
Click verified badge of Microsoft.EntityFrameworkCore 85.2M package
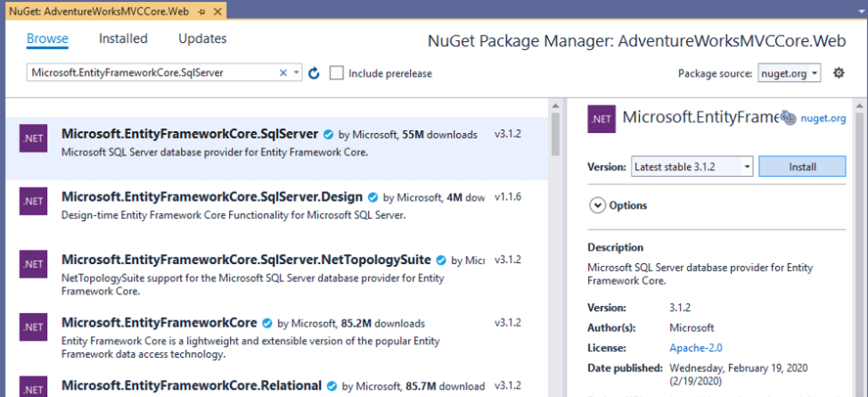pos(267,323)
